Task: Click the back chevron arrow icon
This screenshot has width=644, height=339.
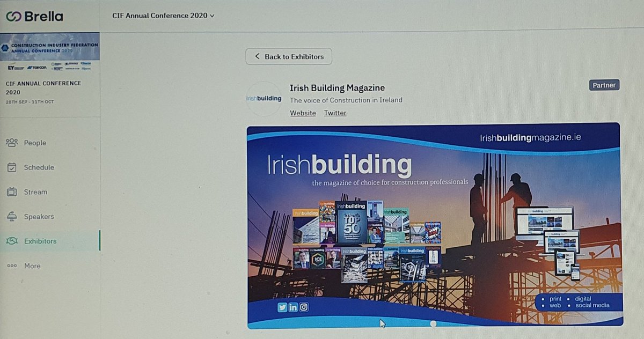Action: pyautogui.click(x=257, y=56)
